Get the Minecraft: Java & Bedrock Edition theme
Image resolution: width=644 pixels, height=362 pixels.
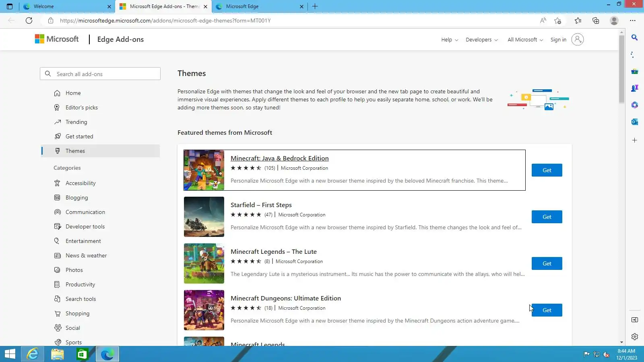coord(547,170)
